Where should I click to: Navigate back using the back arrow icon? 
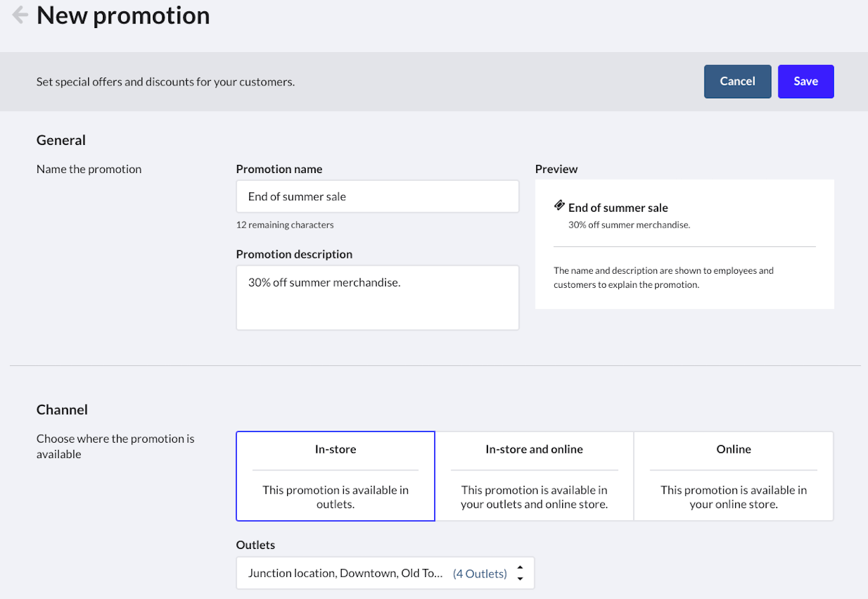19,14
